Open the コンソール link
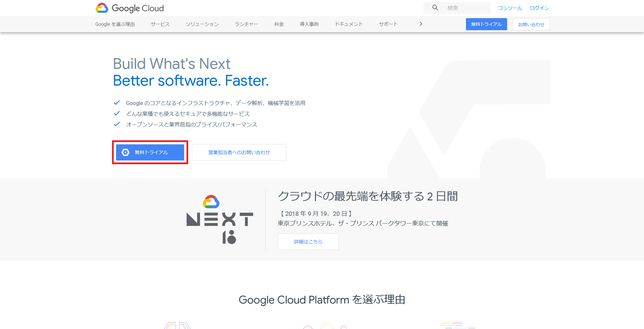This screenshot has width=644, height=329. coord(510,8)
